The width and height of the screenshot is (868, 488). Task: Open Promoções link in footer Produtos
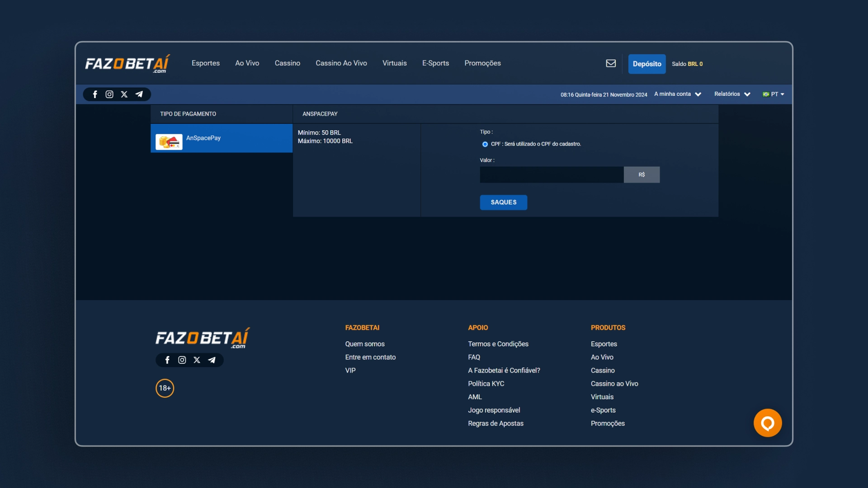(x=608, y=423)
